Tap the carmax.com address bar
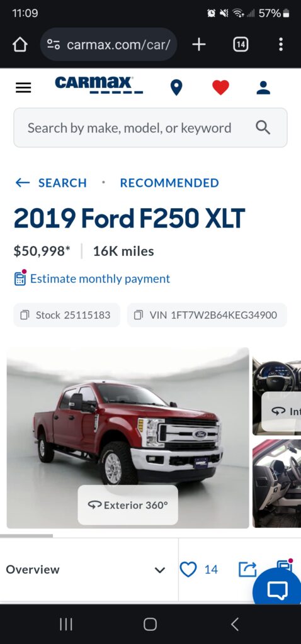This screenshot has height=644, width=301. (109, 45)
